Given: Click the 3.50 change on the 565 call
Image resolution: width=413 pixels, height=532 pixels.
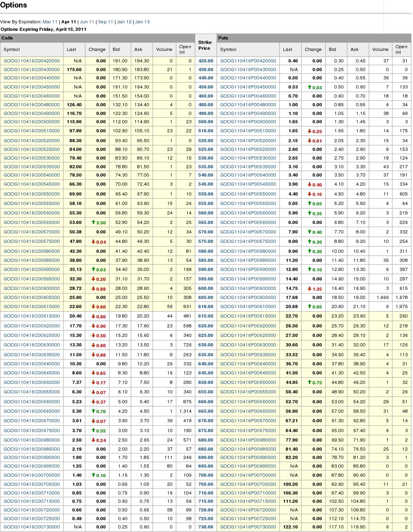Looking at the screenshot, I should pos(98,223).
